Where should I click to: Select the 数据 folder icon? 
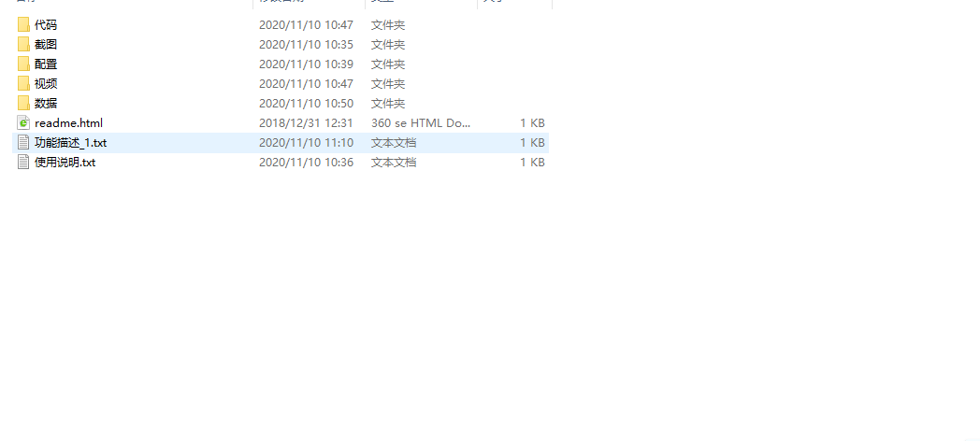coord(23,103)
